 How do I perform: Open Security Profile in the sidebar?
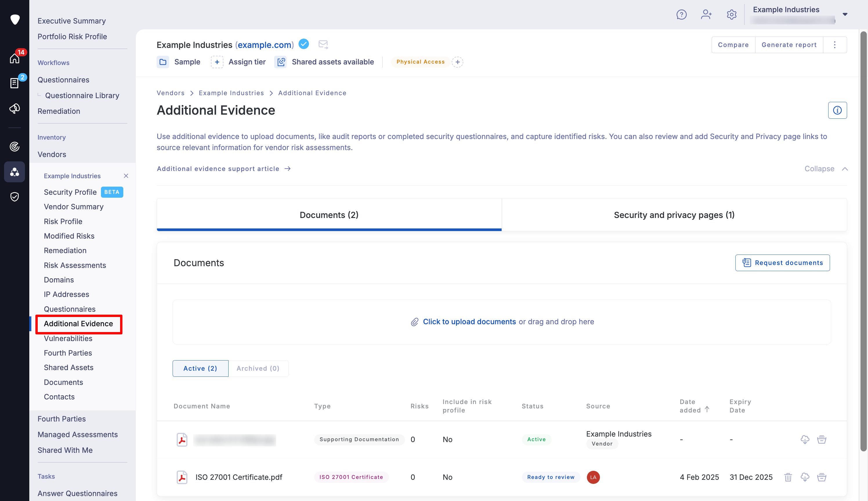(x=70, y=192)
